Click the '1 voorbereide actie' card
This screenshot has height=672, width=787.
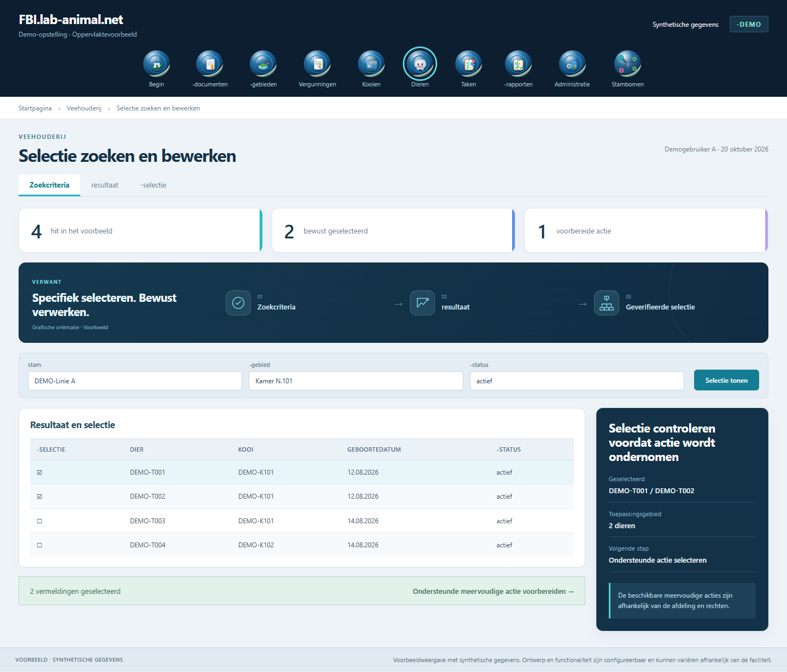click(x=646, y=230)
